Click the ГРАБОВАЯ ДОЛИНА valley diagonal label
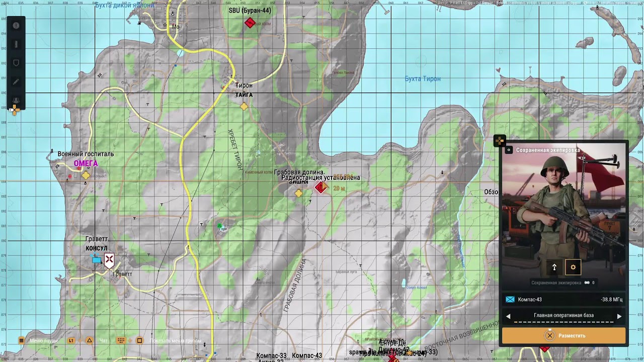 tap(295, 286)
